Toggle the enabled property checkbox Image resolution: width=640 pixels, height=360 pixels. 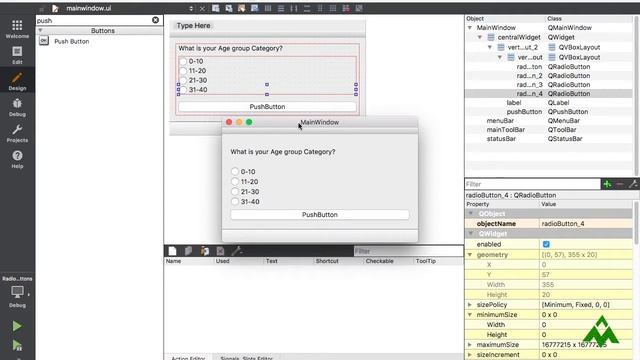tap(546, 244)
